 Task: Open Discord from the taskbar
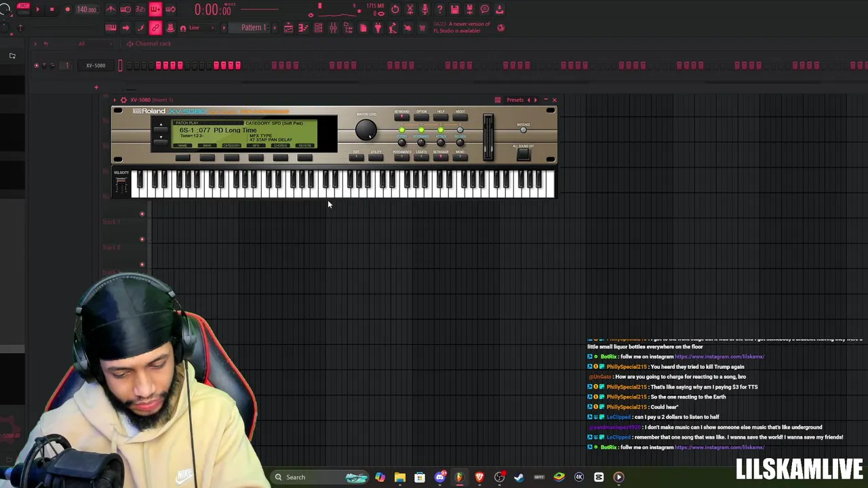439,477
